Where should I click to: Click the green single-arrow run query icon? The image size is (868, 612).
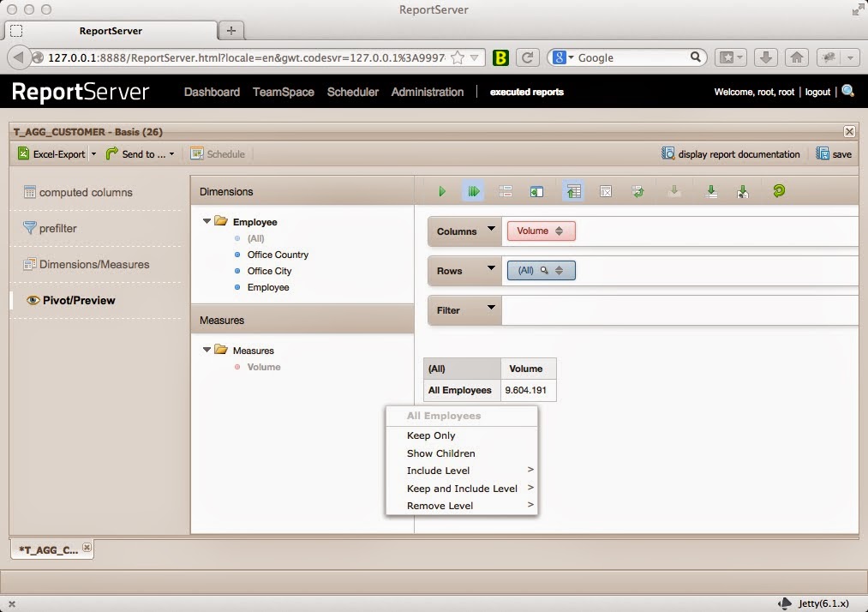coord(442,192)
